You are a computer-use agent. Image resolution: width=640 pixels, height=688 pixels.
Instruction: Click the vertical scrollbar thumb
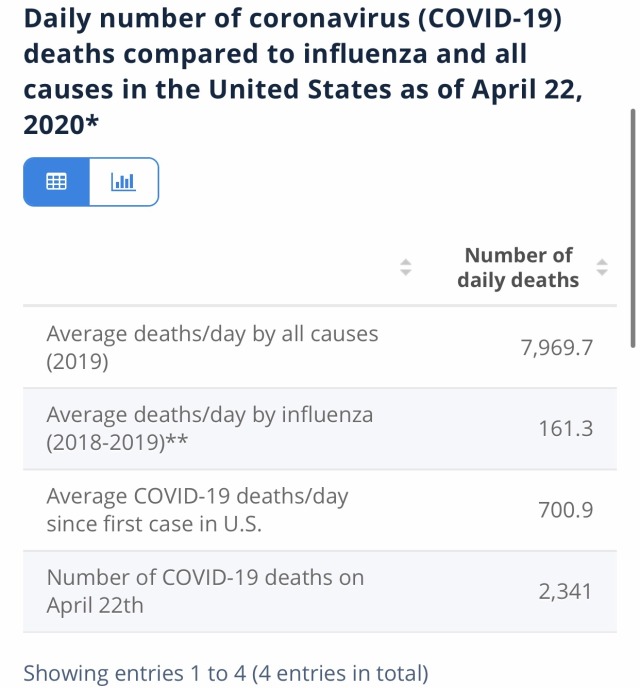(633, 228)
